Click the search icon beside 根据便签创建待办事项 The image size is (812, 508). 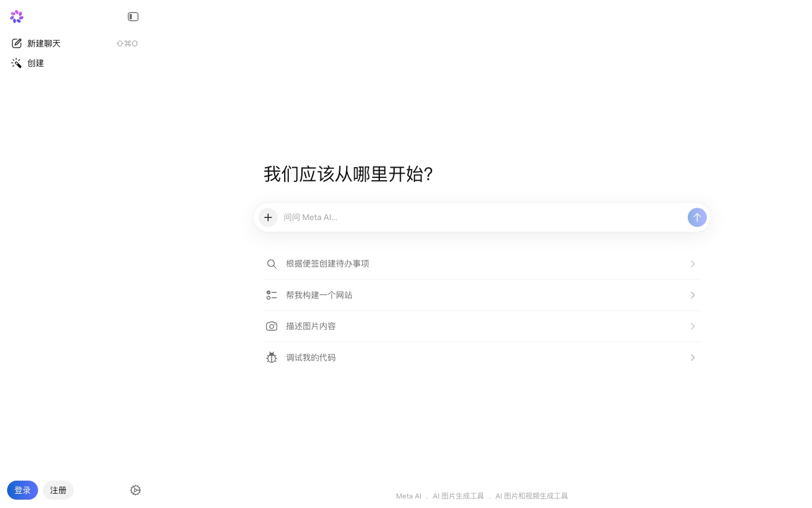pyautogui.click(x=272, y=264)
